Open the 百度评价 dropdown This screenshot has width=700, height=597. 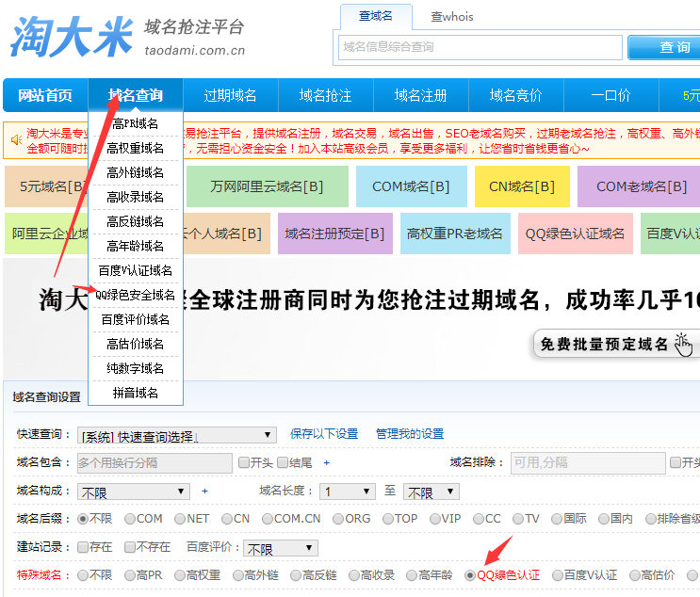(281, 548)
